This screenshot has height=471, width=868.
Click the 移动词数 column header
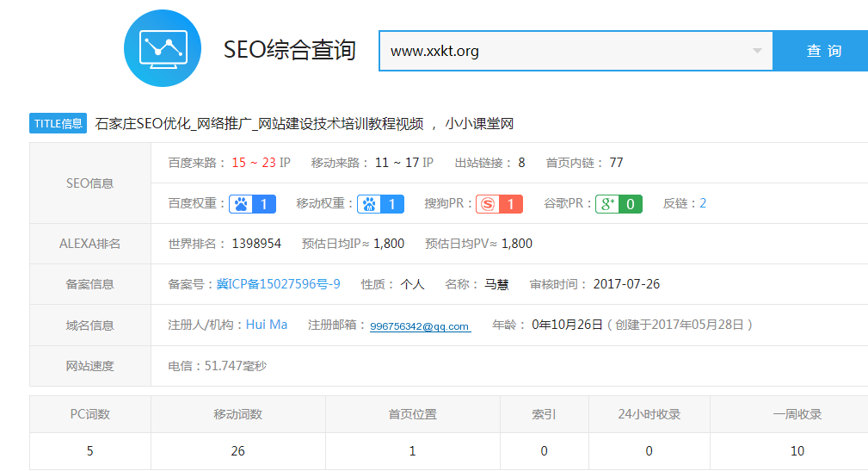[238, 414]
